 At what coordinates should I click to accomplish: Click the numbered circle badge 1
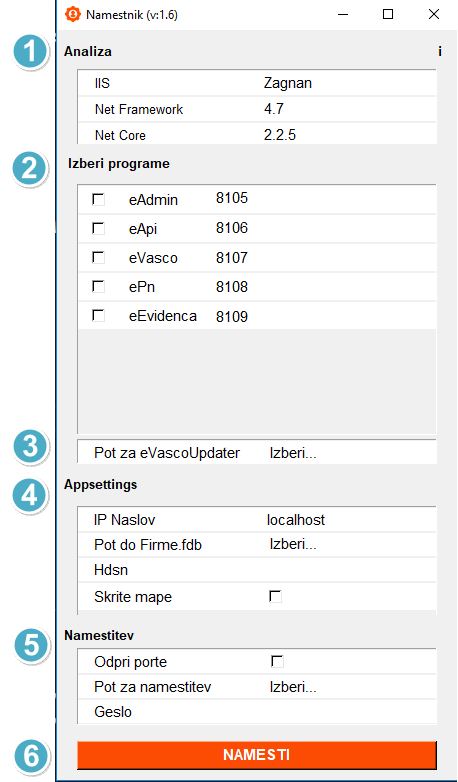[30, 52]
